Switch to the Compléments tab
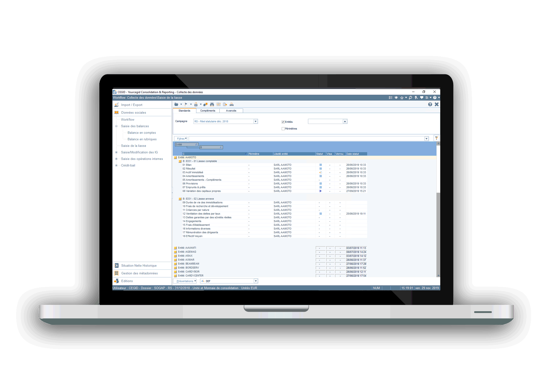549x392 pixels. click(x=208, y=111)
